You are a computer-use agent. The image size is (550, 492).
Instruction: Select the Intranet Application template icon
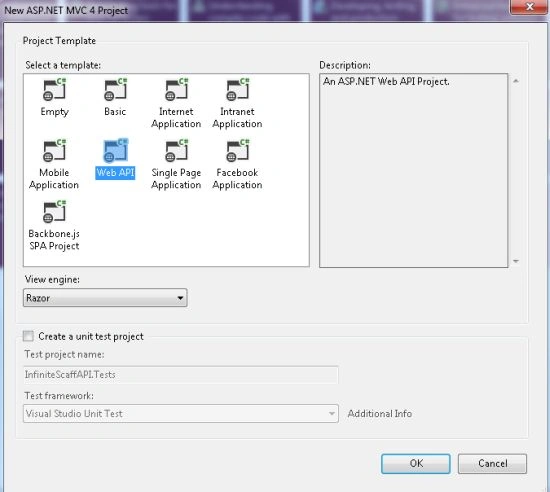(x=237, y=90)
